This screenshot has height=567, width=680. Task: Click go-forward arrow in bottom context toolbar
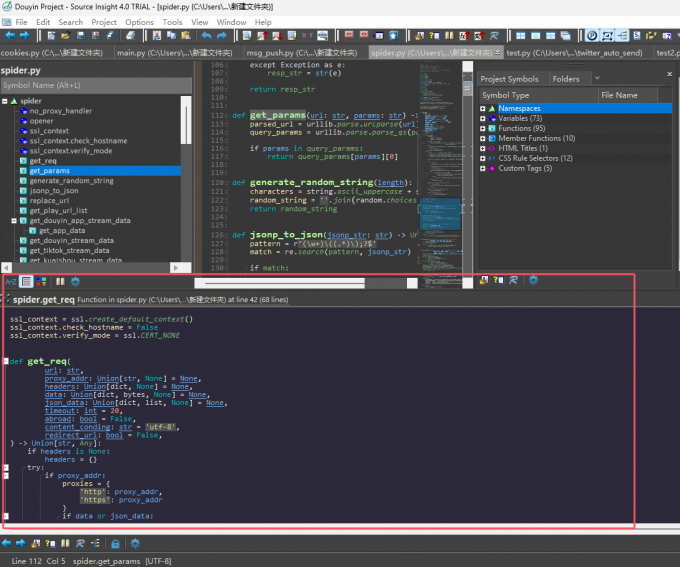[x=22, y=543]
